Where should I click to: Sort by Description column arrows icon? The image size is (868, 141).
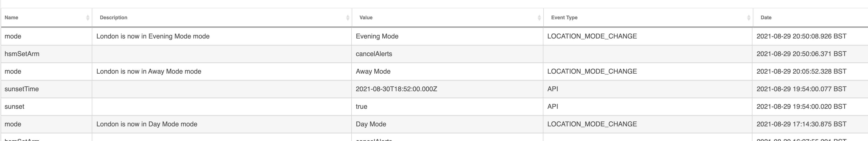[348, 18]
